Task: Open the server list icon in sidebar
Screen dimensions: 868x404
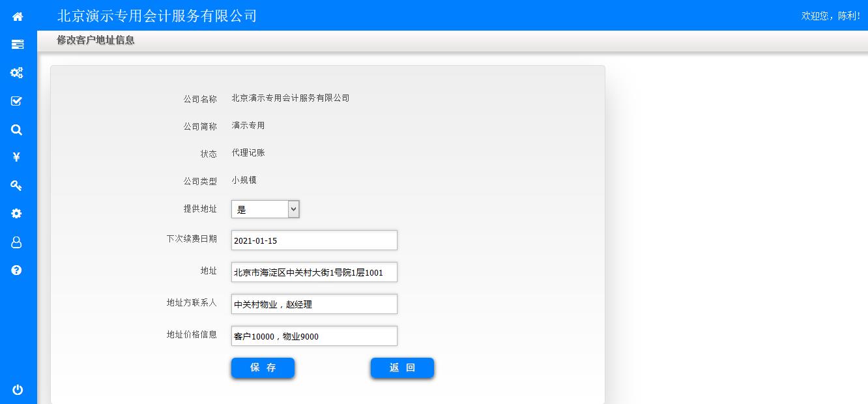Action: tap(18, 44)
